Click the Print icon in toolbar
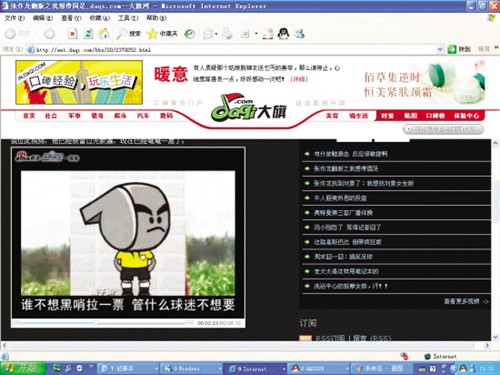The image size is (500, 375). [227, 34]
